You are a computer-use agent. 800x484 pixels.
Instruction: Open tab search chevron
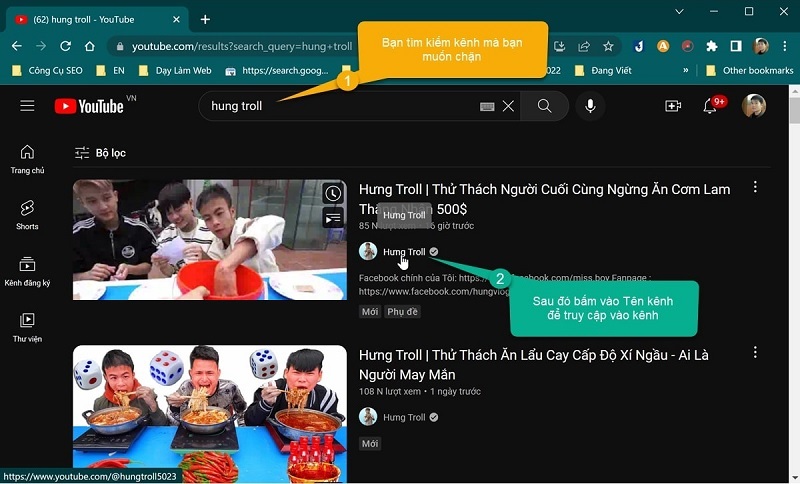tap(679, 11)
